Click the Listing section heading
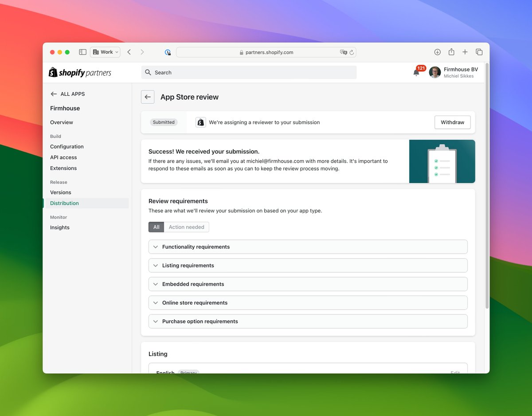Screen dimensions: 532x416 click(158, 354)
